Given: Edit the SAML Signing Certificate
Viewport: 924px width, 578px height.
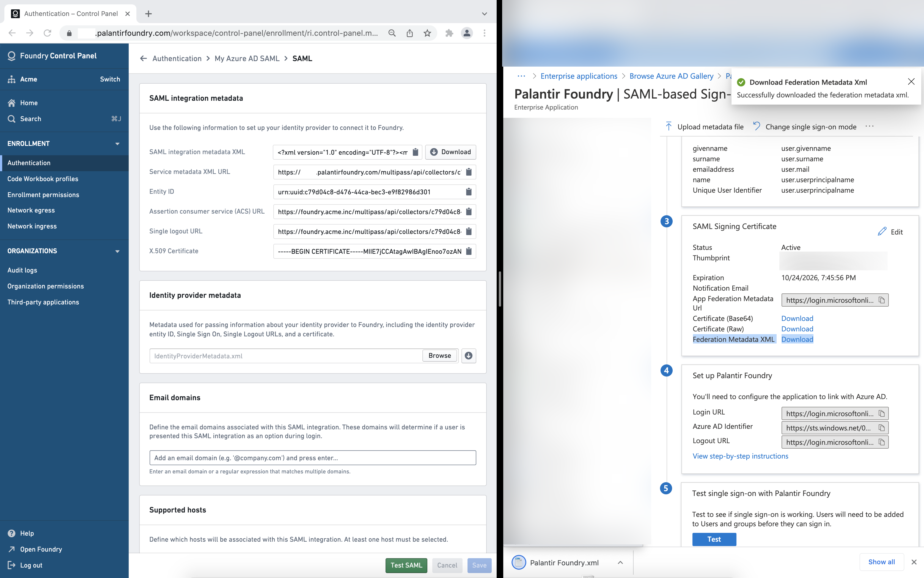Looking at the screenshot, I should click(890, 232).
